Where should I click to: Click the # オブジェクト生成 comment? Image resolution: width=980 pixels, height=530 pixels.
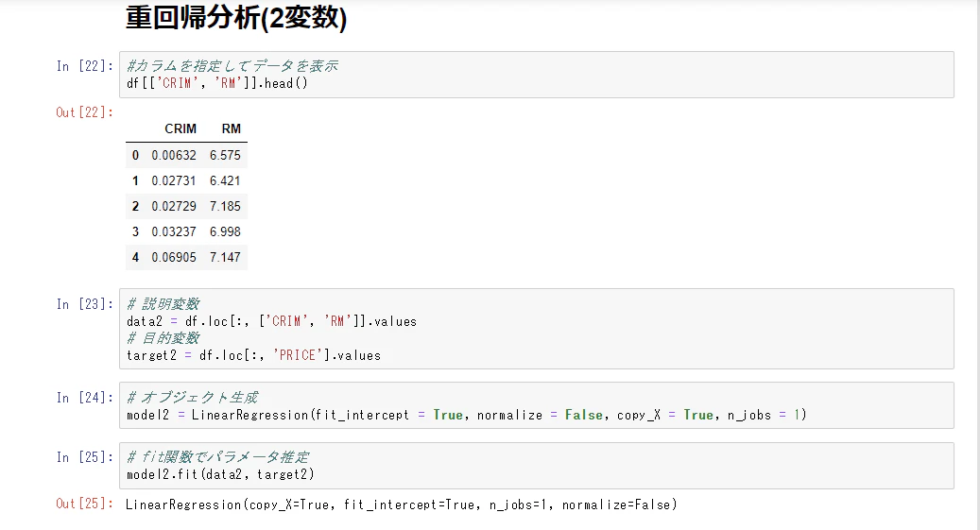pyautogui.click(x=193, y=398)
